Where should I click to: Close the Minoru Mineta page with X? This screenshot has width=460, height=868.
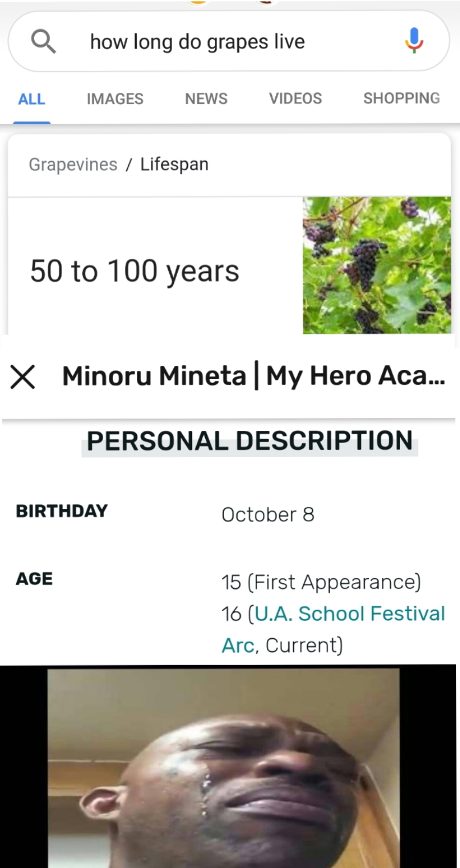click(x=23, y=377)
